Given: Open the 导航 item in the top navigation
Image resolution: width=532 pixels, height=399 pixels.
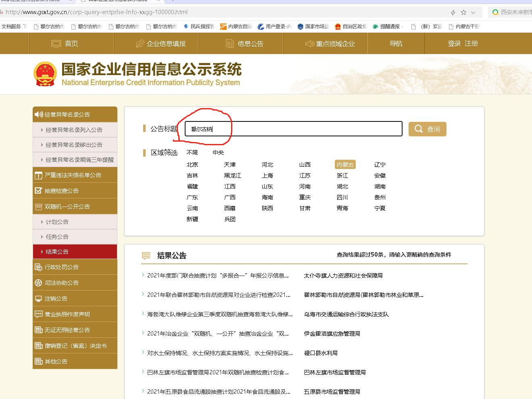Looking at the screenshot, I should pos(396,44).
